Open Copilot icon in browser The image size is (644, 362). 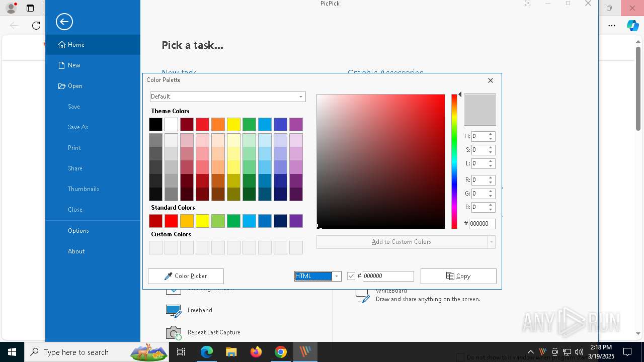(x=633, y=26)
